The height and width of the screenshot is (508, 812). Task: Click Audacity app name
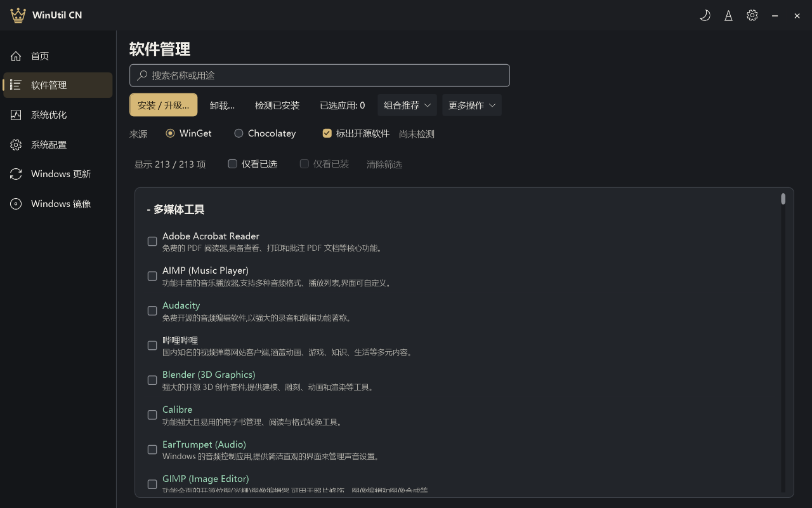181,305
